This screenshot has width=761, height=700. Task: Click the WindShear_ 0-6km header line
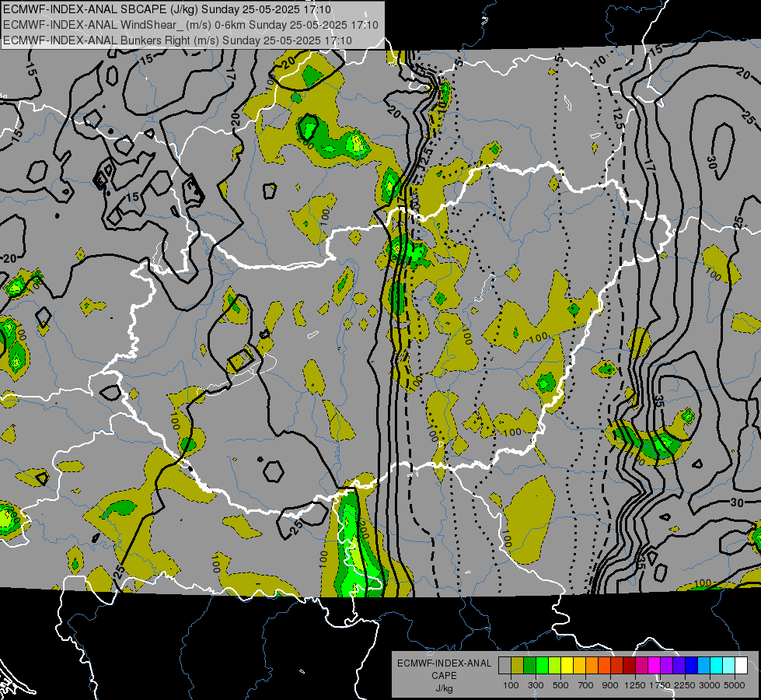190,25
